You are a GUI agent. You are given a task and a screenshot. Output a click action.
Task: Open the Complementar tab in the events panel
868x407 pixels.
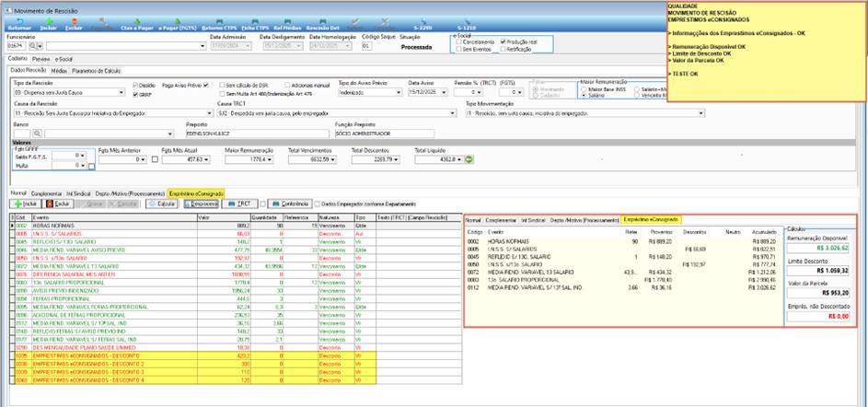tap(47, 193)
